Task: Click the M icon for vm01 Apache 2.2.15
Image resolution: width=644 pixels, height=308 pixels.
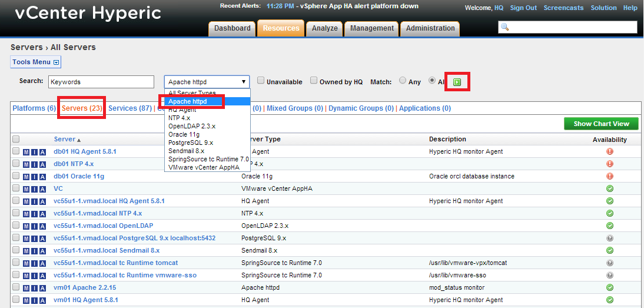Action: pos(26,288)
